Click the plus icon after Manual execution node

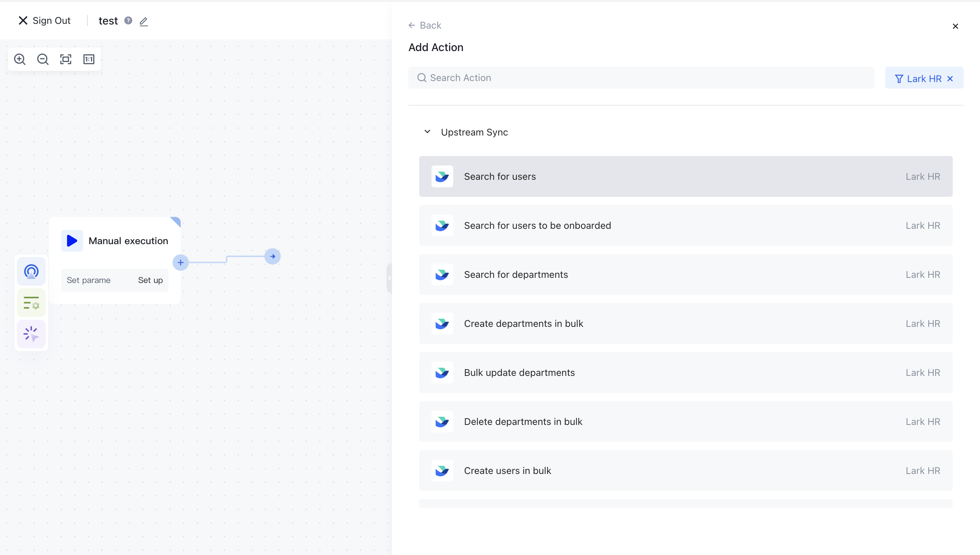tap(181, 262)
